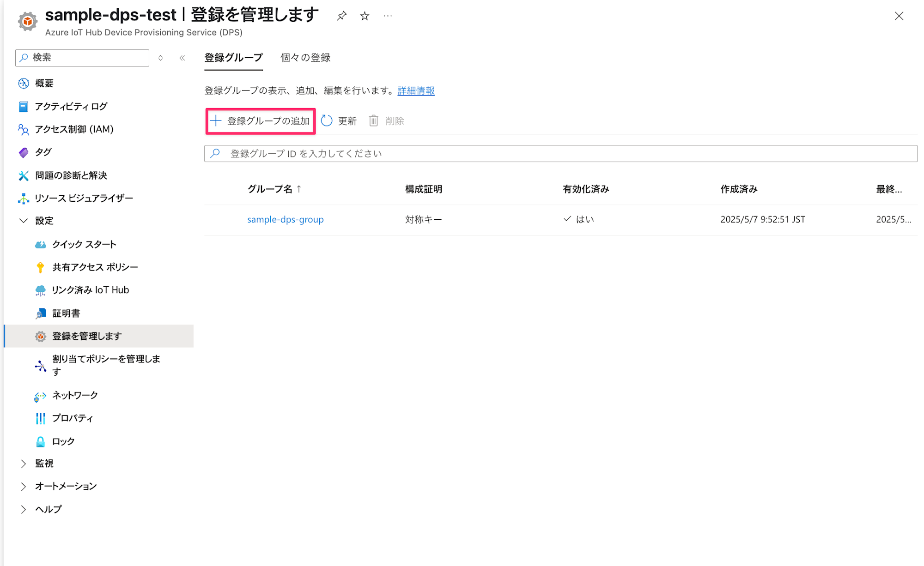
Task: Click the 2025/5/7 9:52:51 JST timestamp
Action: (763, 219)
